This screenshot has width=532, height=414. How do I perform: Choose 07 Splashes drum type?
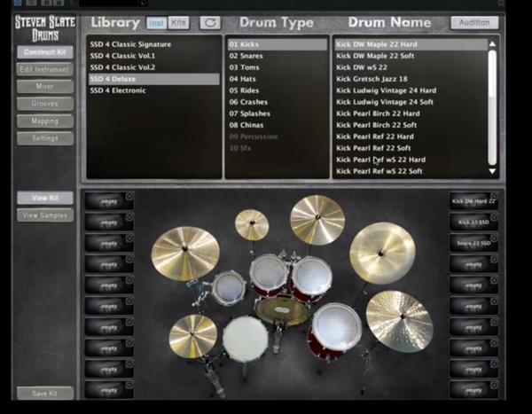(x=278, y=113)
